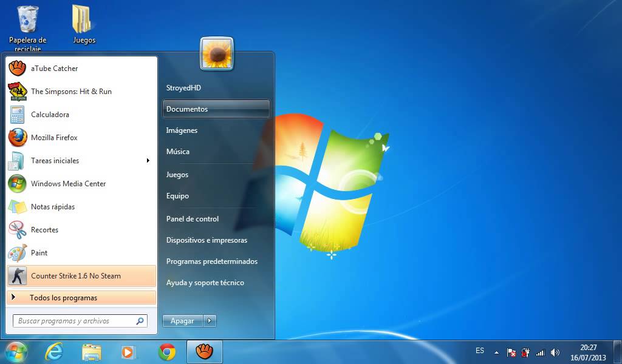
Task: Click the sunflower user account picture
Action: click(217, 53)
